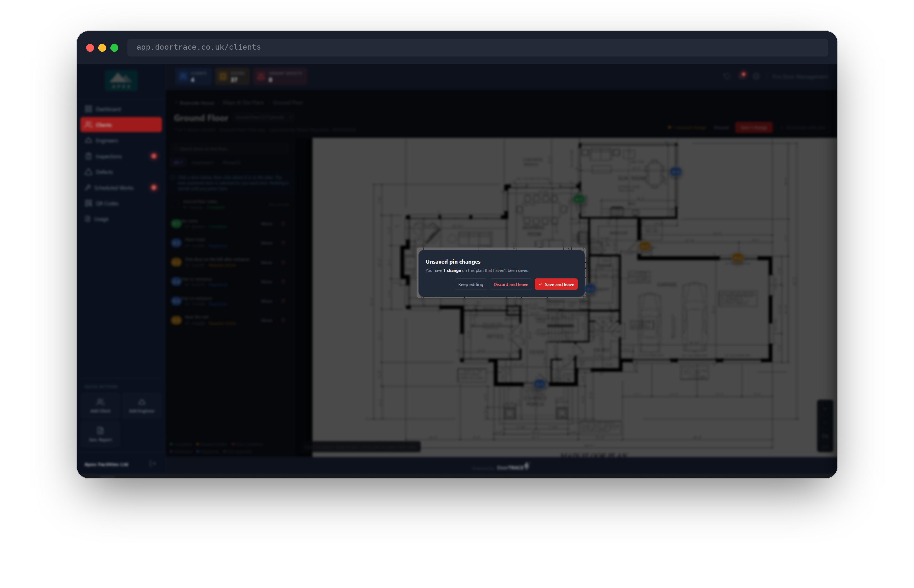Click the "Unsaved pin changes" dialog title
Screen dimensions: 914x588
[x=453, y=262]
